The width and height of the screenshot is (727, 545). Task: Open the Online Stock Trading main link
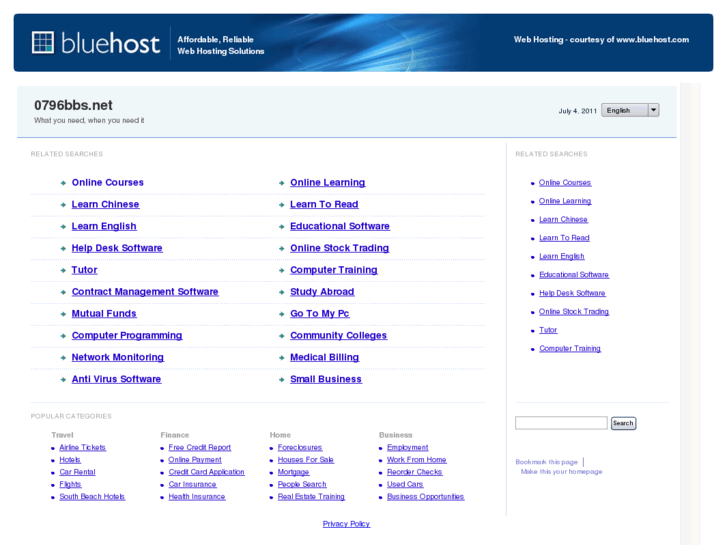tap(339, 248)
